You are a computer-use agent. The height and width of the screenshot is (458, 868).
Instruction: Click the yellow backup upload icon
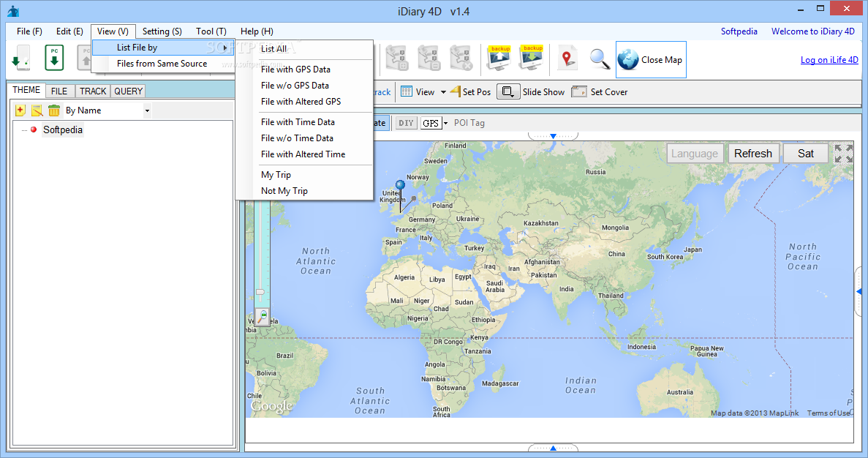[499, 58]
